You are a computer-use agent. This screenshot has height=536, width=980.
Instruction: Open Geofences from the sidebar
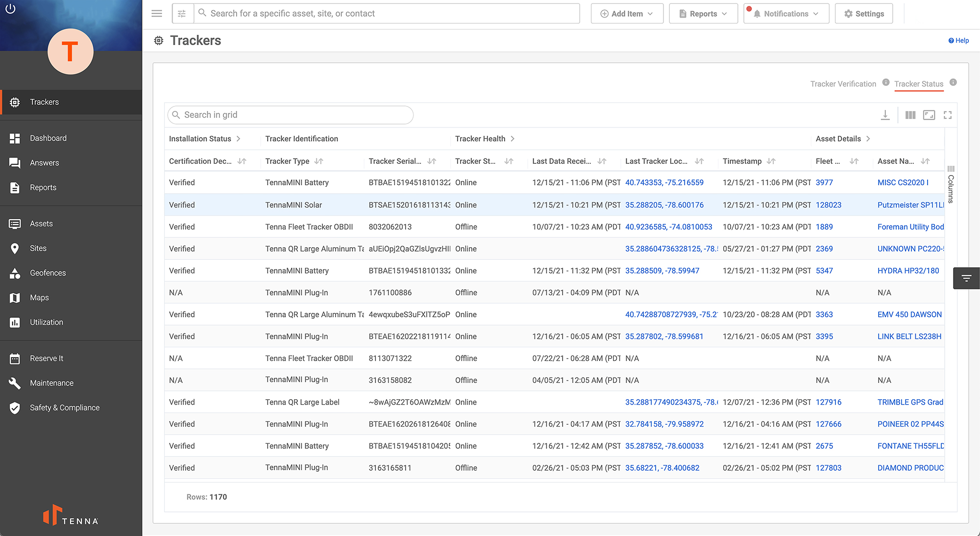click(48, 273)
